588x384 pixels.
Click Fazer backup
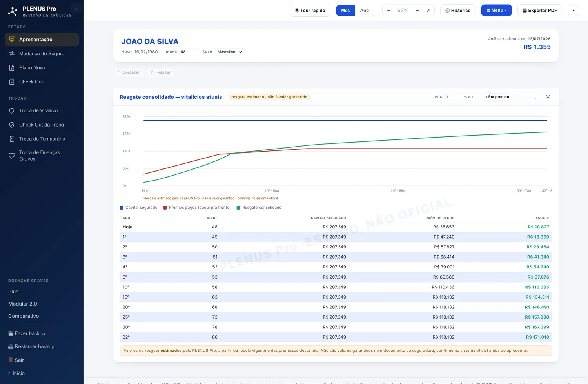click(x=27, y=333)
